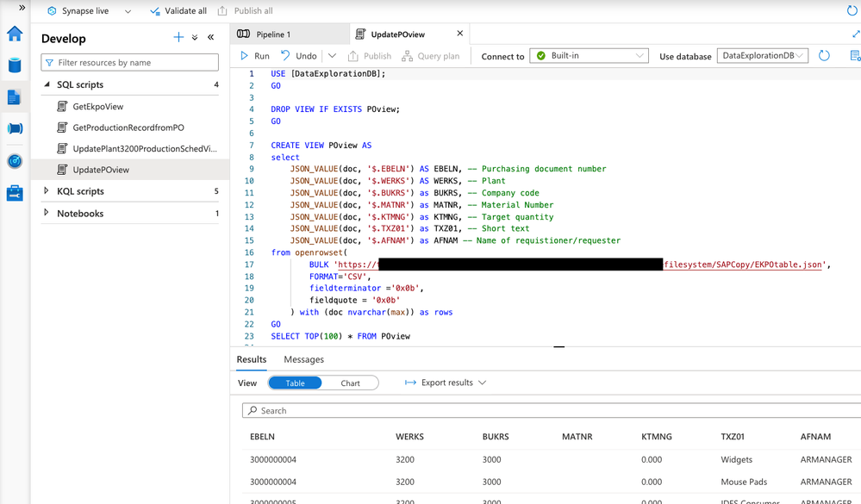Image resolution: width=861 pixels, height=504 pixels.
Task: Undo the last edit
Action: (x=298, y=56)
